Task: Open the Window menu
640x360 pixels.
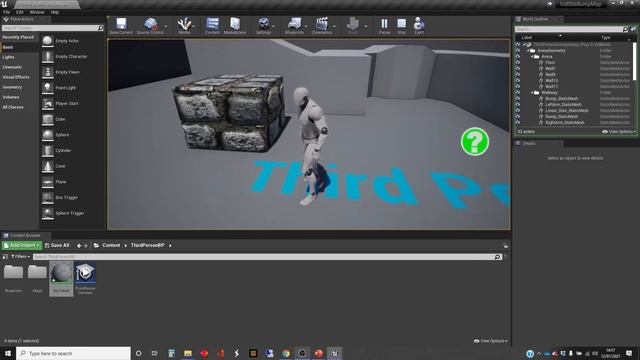Action: 37,12
